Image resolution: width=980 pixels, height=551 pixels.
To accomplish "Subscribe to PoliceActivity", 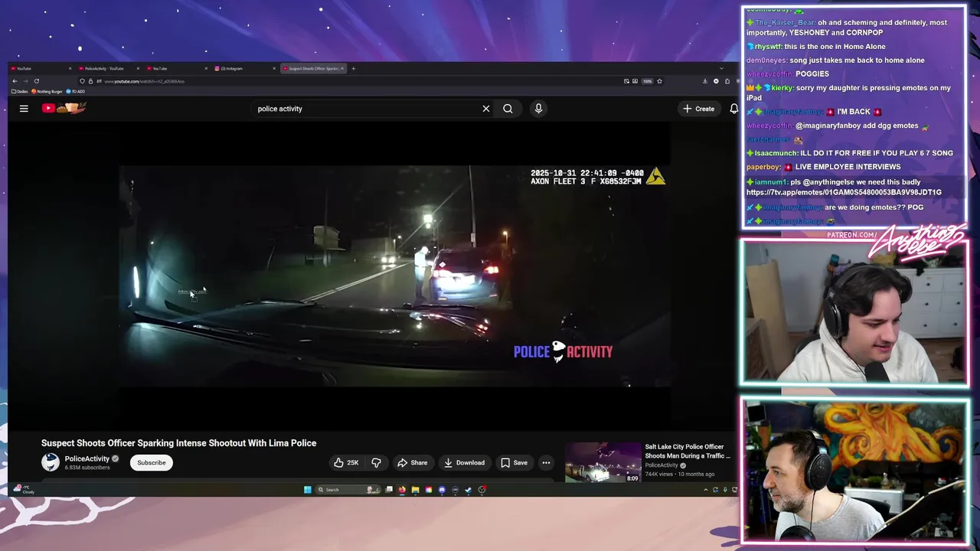I will pos(151,462).
